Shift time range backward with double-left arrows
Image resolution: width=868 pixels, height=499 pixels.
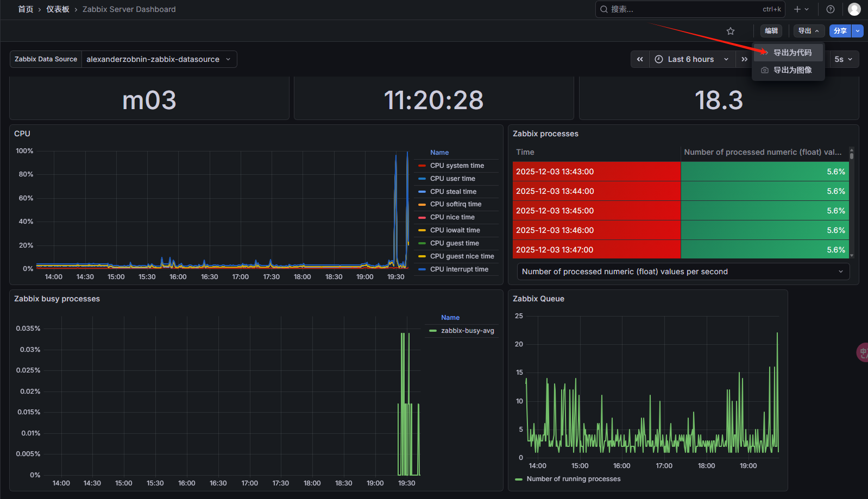(x=640, y=59)
